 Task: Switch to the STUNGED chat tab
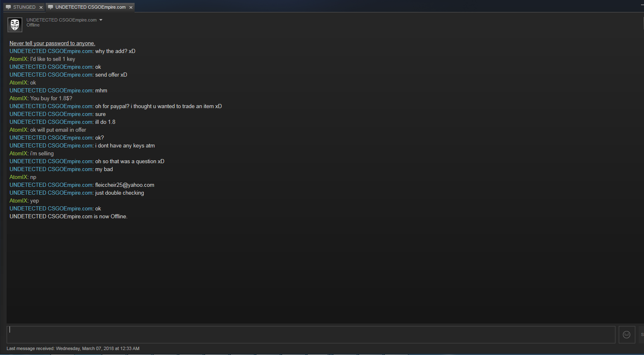[24, 7]
